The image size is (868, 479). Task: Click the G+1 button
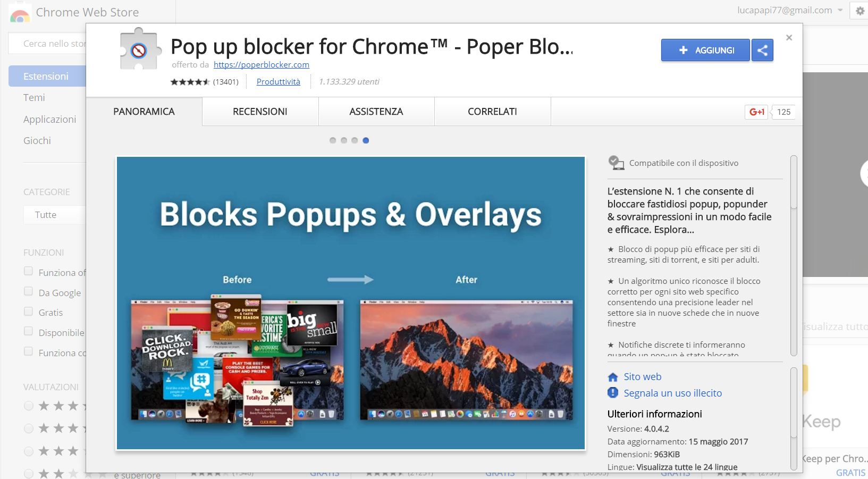point(756,112)
